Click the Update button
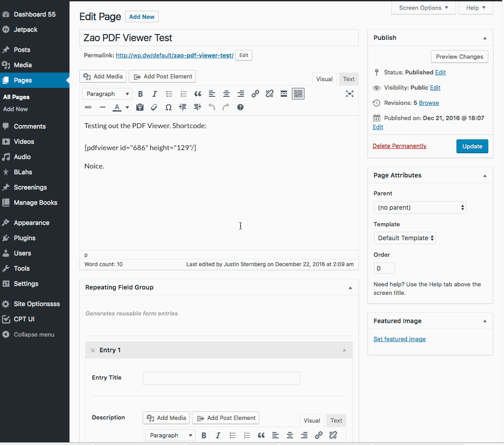This screenshot has width=504, height=445. coord(472,146)
